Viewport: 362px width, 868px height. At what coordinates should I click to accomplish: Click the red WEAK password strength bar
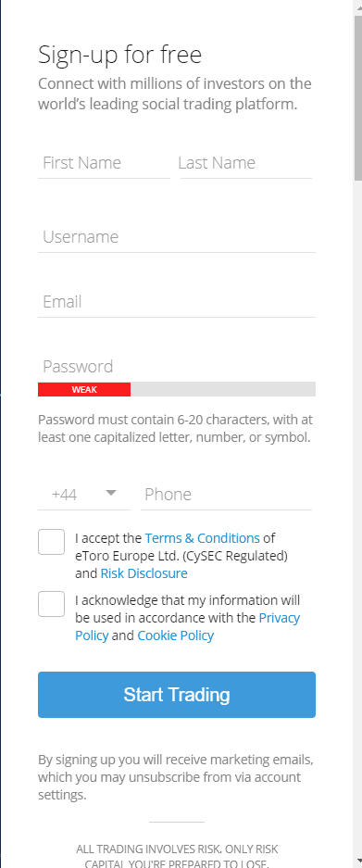coord(84,390)
